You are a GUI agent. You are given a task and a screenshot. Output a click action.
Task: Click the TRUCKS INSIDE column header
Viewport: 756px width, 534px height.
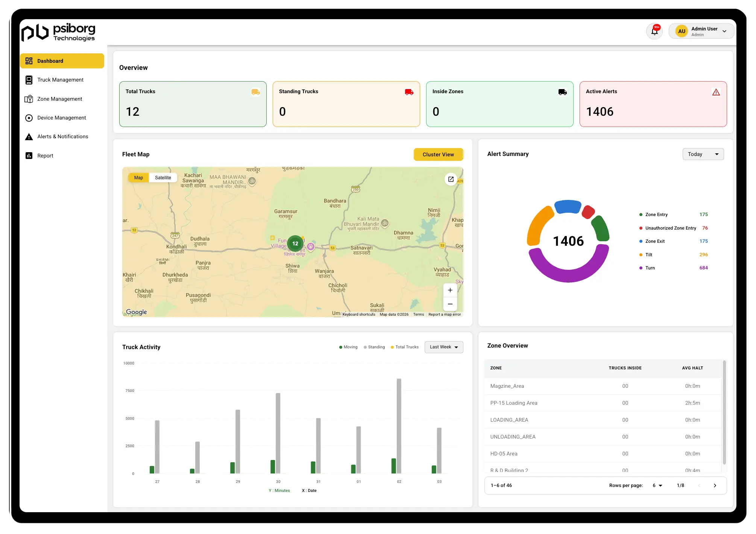(x=625, y=368)
